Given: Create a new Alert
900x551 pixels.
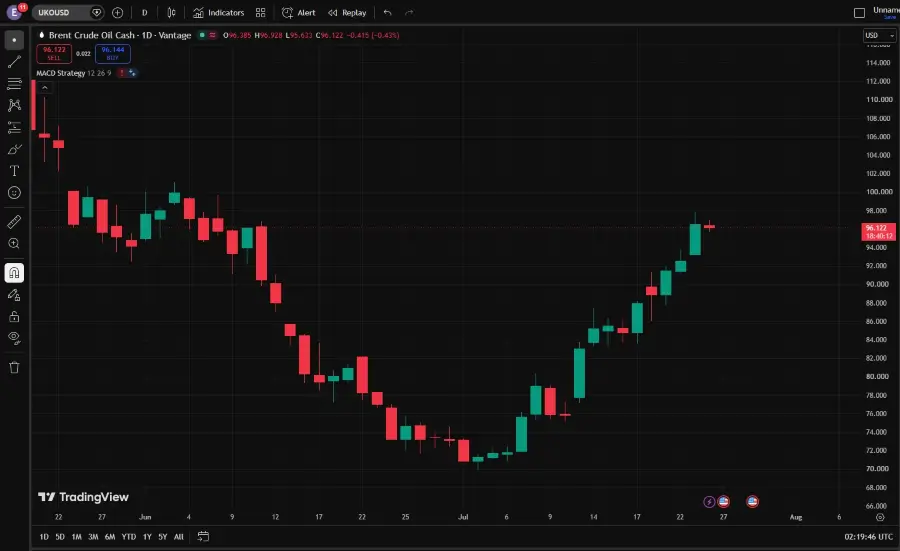Looking at the screenshot, I should (298, 13).
